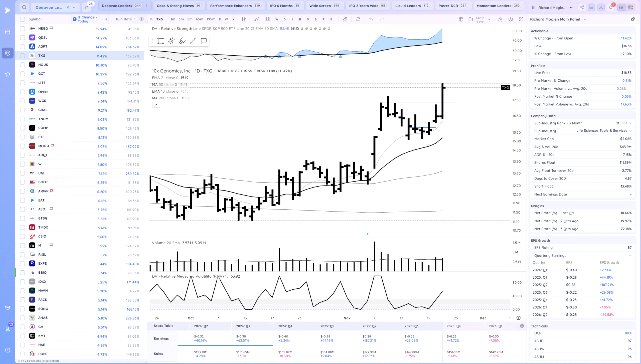Click the Main Save layout button
This screenshot has height=364, width=641.
tap(480, 20)
